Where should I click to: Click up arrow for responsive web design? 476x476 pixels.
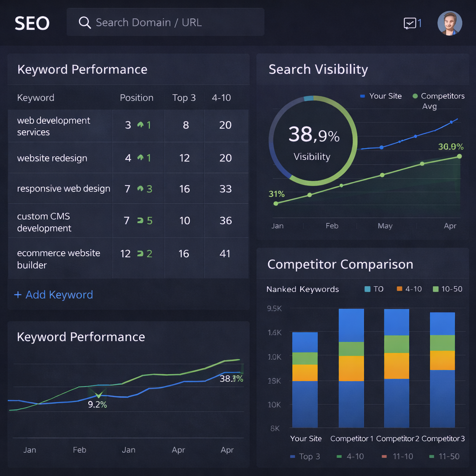tap(140, 189)
